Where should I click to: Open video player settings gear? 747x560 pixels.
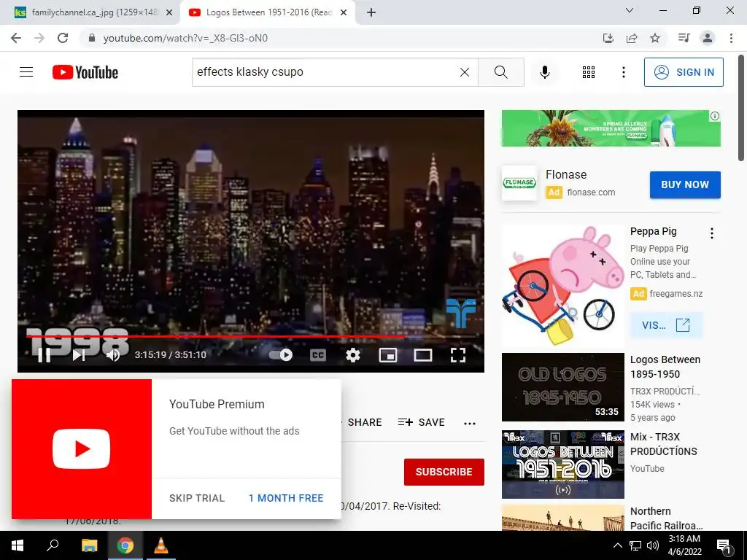[353, 355]
